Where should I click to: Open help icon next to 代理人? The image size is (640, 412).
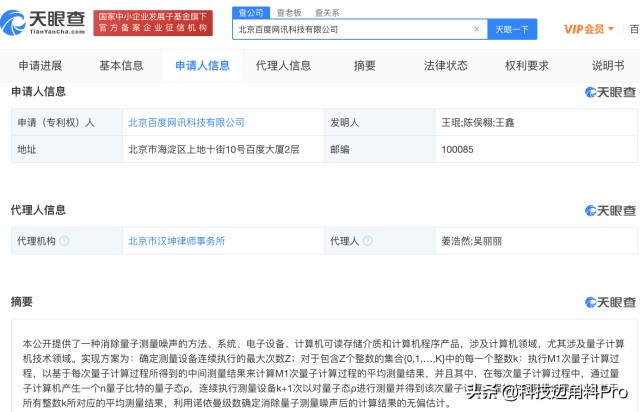[x=367, y=241]
